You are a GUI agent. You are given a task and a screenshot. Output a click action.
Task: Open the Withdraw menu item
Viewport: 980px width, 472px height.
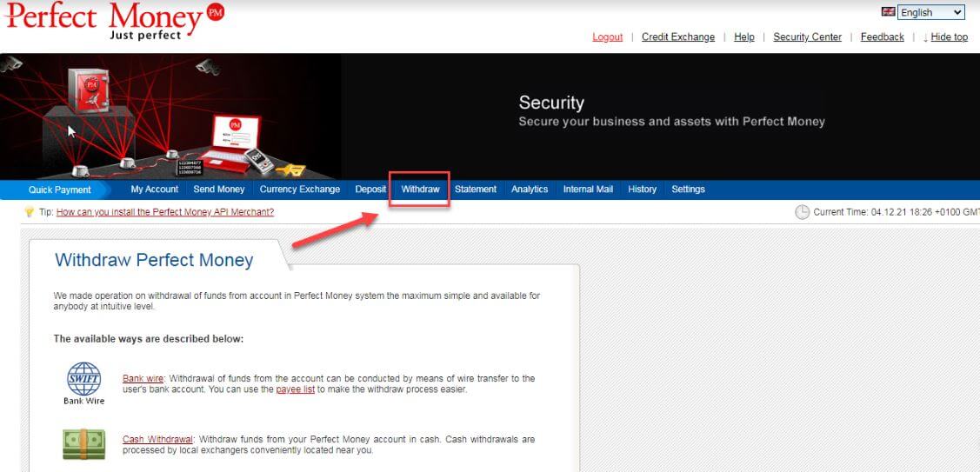[x=420, y=189]
